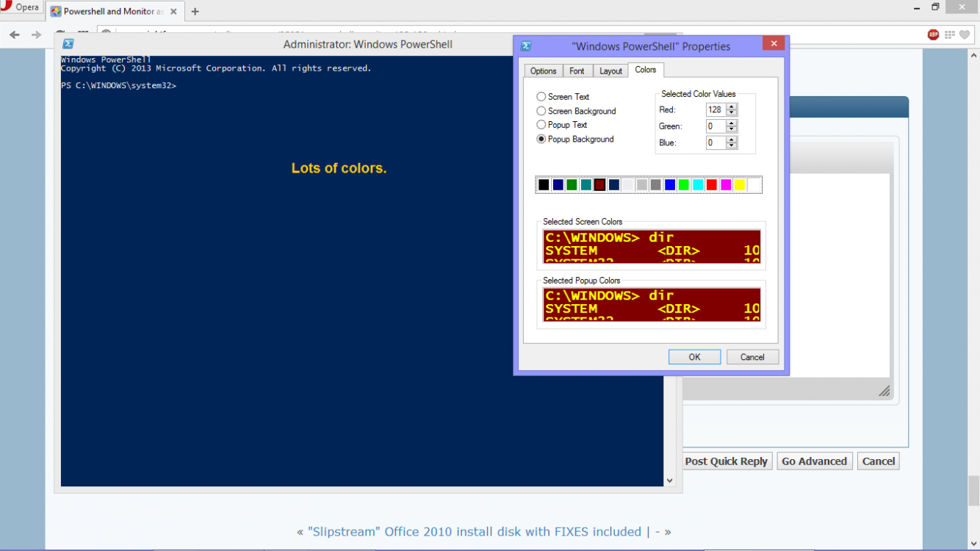Open the Adblock Plus extension icon
Image resolution: width=980 pixels, height=551 pixels.
click(933, 35)
